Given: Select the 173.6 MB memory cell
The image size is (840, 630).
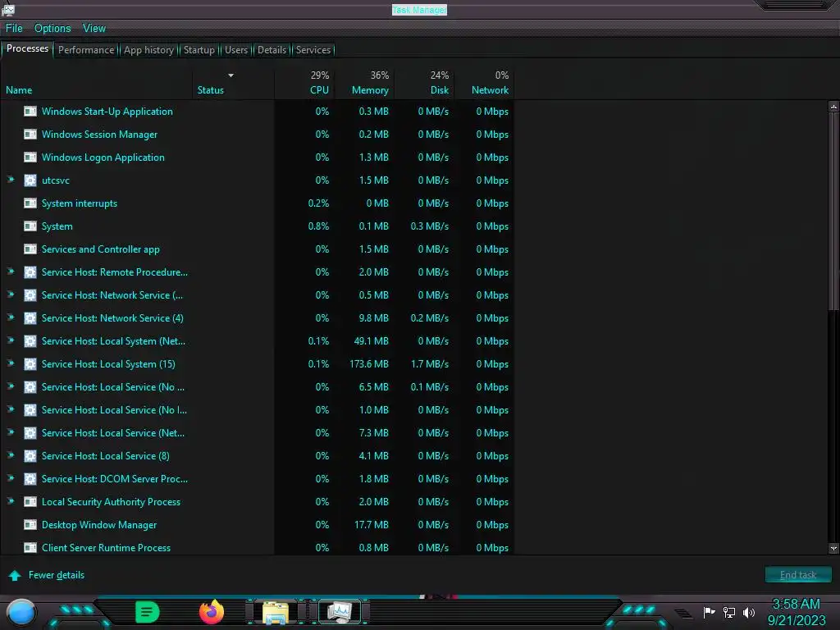Looking at the screenshot, I should (x=369, y=364).
